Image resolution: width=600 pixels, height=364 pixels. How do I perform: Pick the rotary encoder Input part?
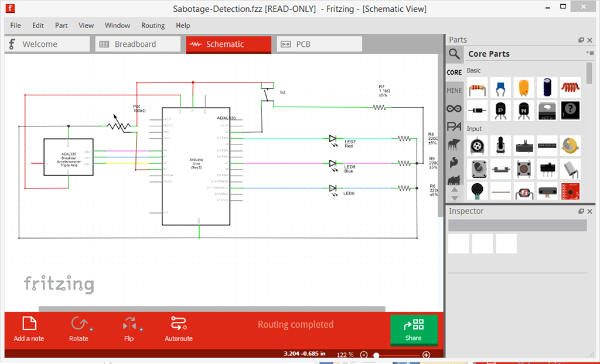[477, 169]
